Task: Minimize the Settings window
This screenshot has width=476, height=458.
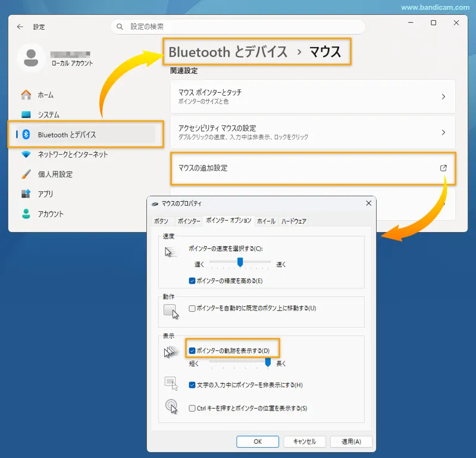Action: (x=411, y=23)
